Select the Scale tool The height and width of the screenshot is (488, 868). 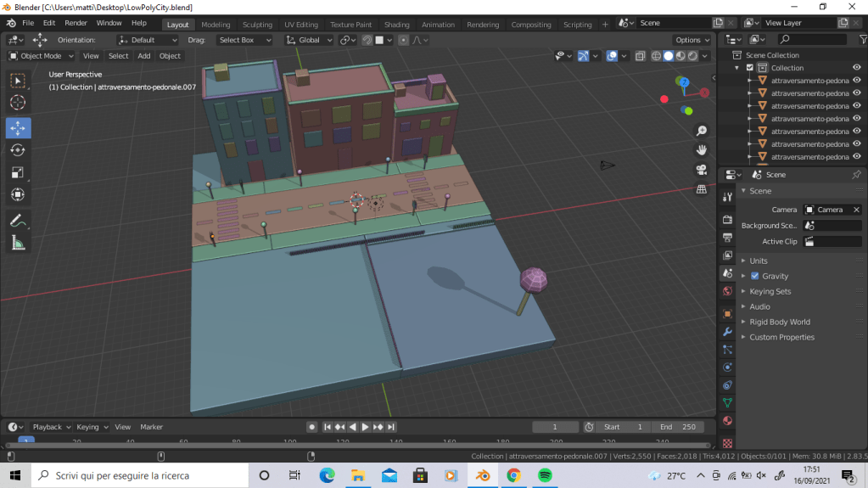click(x=18, y=172)
